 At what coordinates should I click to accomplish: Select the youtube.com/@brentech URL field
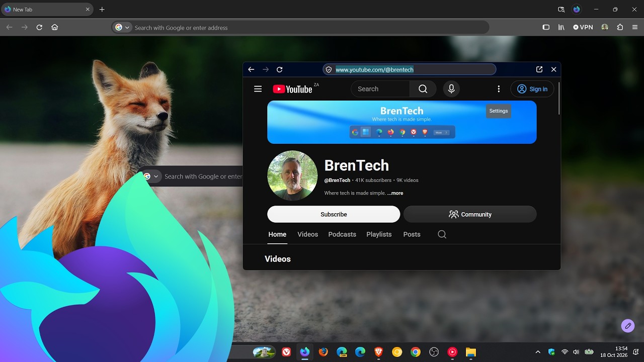pyautogui.click(x=410, y=69)
